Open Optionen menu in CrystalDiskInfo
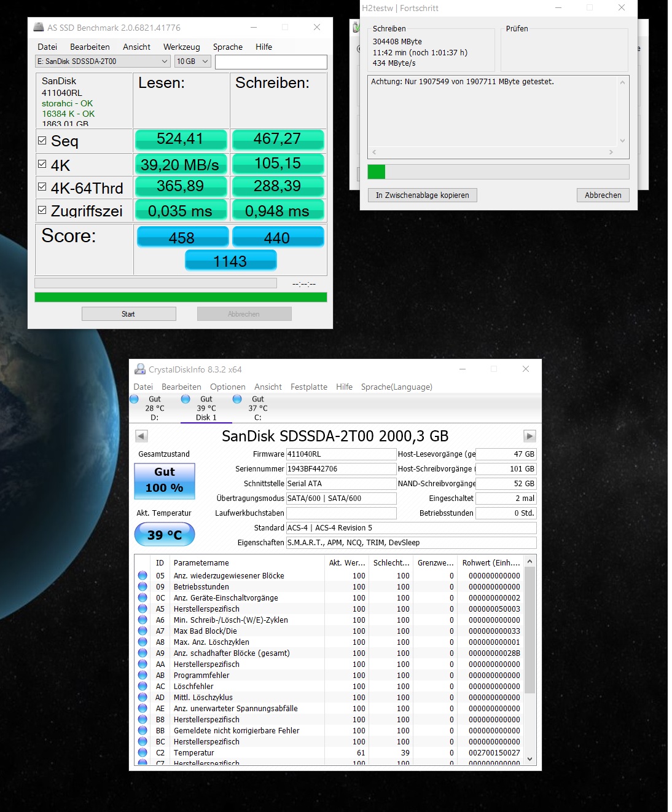Image resolution: width=672 pixels, height=812 pixels. tap(228, 387)
